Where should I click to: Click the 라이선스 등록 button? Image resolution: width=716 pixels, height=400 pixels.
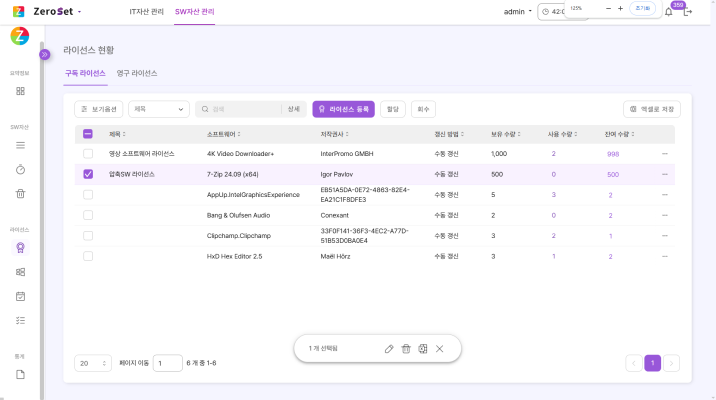pyautogui.click(x=343, y=109)
